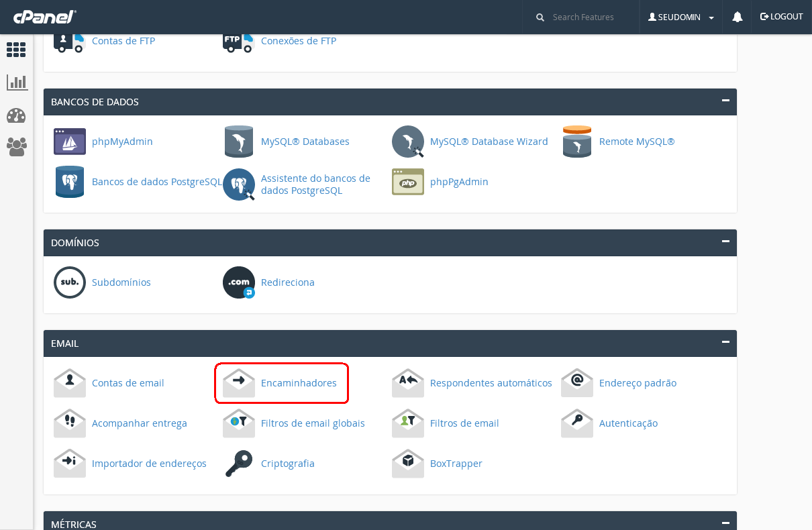Open the phpPgAdmin link
The width and height of the screenshot is (812, 530).
(459, 182)
